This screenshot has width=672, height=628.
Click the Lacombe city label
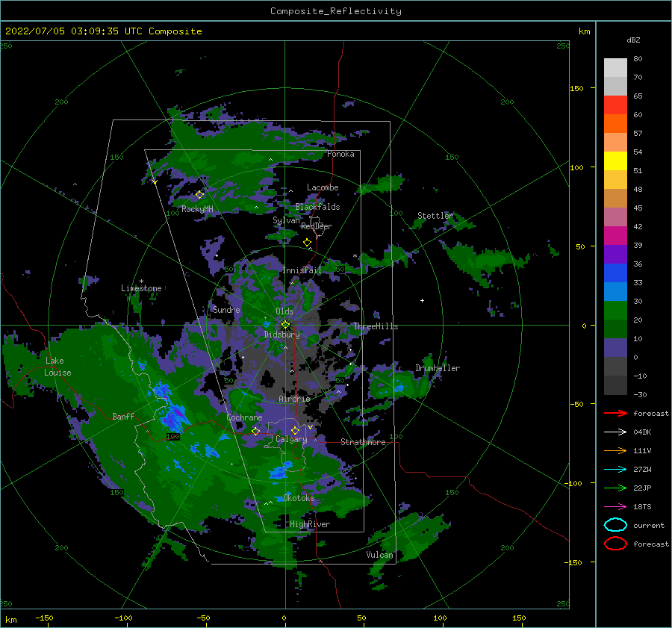pyautogui.click(x=323, y=187)
